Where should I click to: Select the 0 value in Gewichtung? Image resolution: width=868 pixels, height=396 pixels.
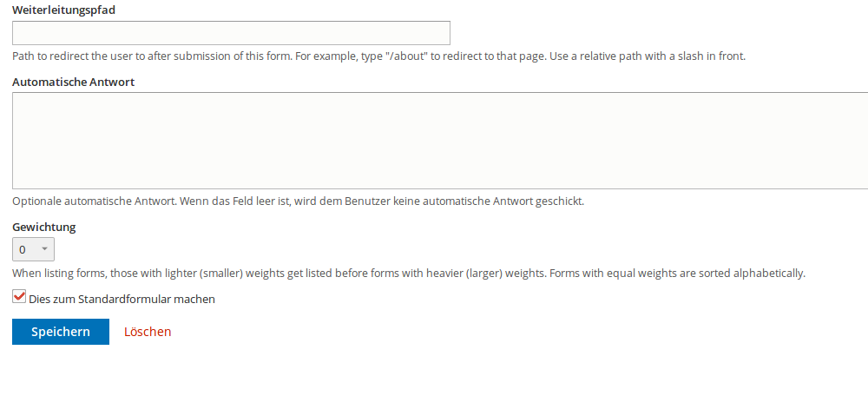tap(23, 250)
